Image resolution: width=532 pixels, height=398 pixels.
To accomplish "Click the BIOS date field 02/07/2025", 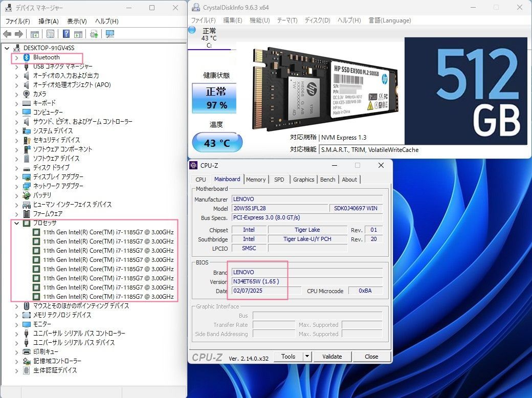I will coord(267,291).
